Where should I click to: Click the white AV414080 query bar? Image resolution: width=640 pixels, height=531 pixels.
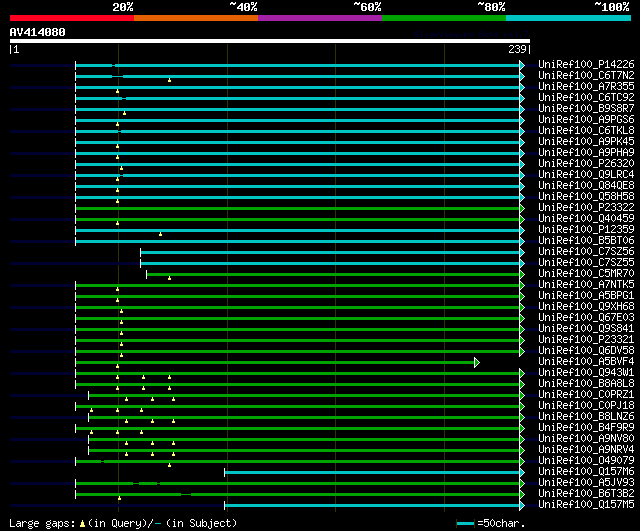pos(270,41)
